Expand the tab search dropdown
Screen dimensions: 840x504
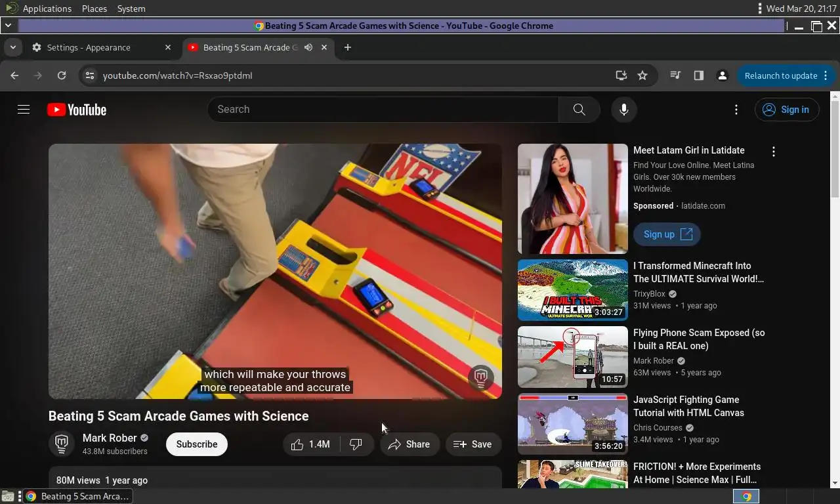click(12, 47)
